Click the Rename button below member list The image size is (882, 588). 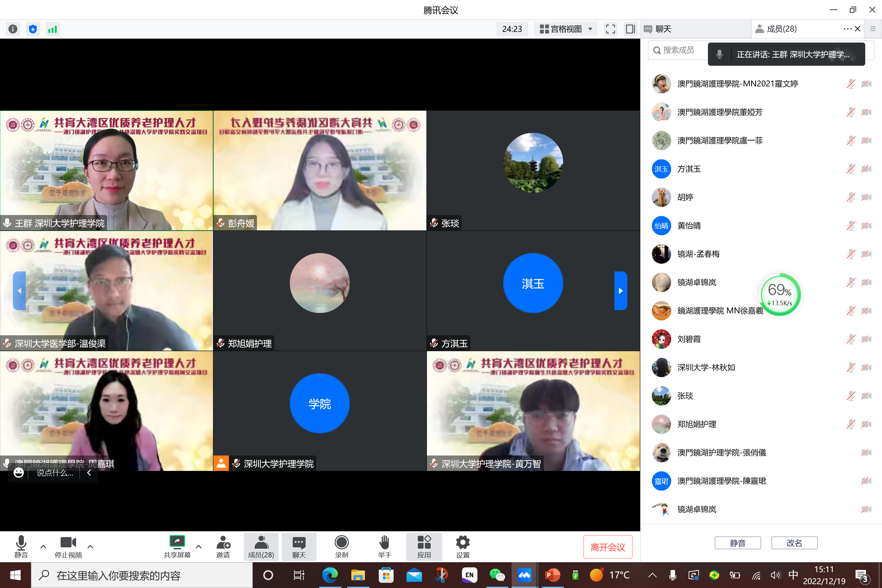[794, 543]
